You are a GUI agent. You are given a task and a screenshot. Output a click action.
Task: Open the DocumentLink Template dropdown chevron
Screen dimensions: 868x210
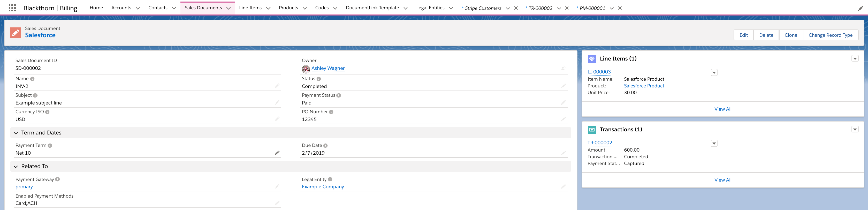tap(405, 9)
